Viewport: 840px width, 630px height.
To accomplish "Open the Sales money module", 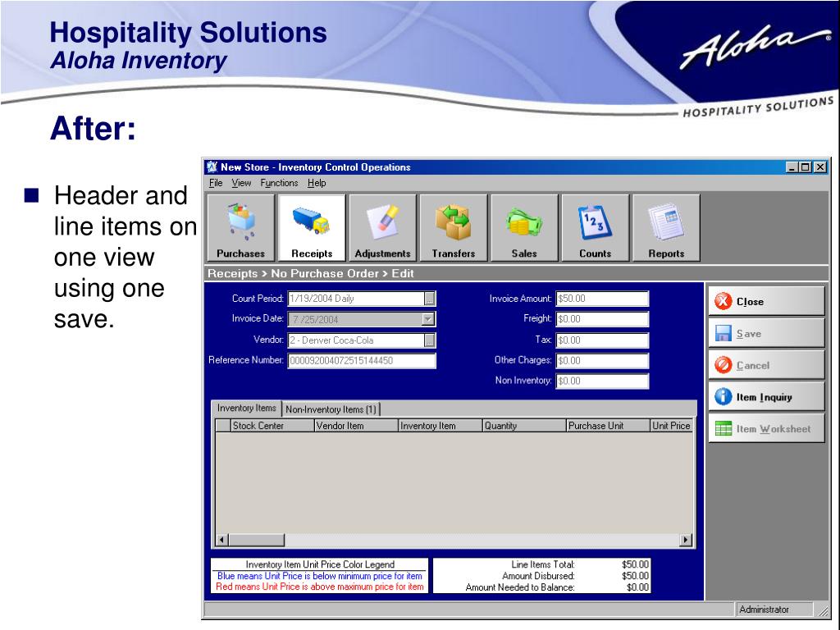I will point(524,228).
